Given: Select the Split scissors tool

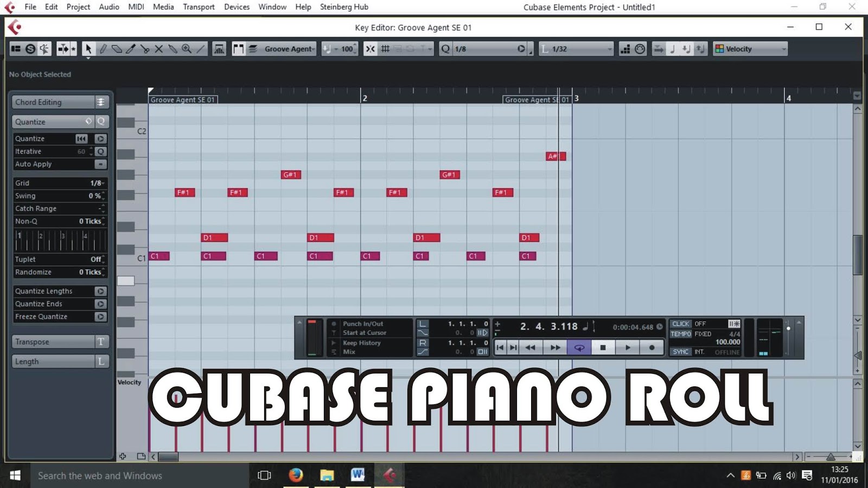Looking at the screenshot, I should point(145,49).
